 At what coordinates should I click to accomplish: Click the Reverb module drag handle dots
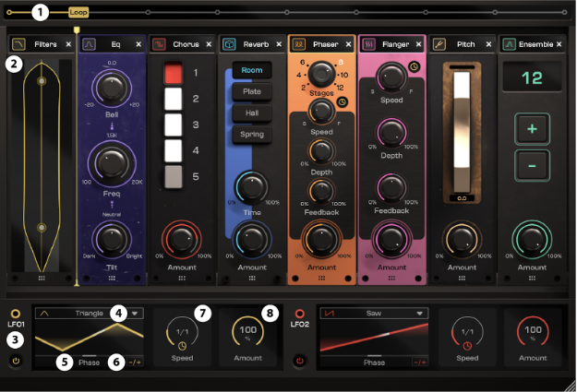point(252,279)
